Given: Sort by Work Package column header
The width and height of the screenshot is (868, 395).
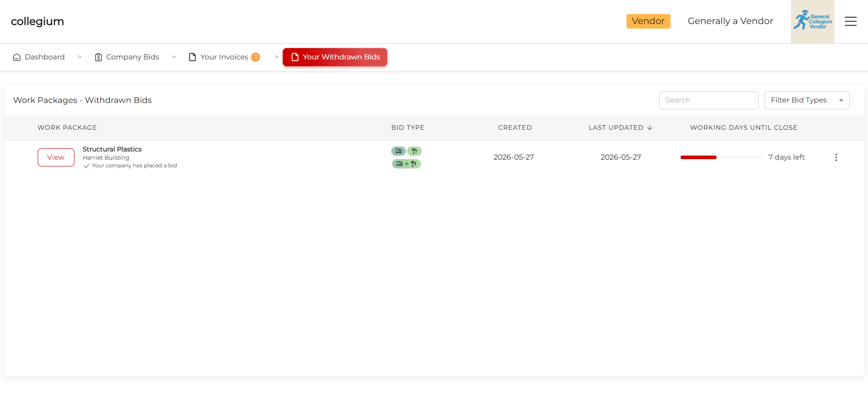Looking at the screenshot, I should coord(67,128).
